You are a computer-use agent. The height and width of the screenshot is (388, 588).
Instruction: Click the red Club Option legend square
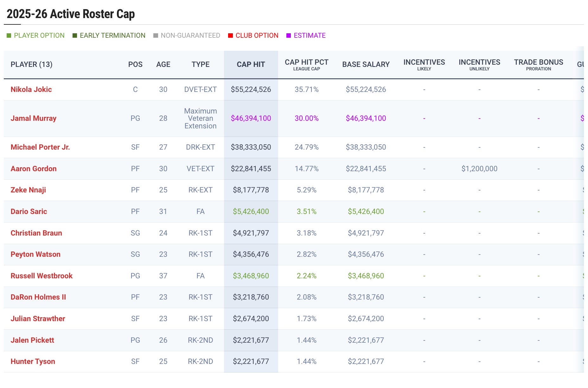tap(230, 36)
